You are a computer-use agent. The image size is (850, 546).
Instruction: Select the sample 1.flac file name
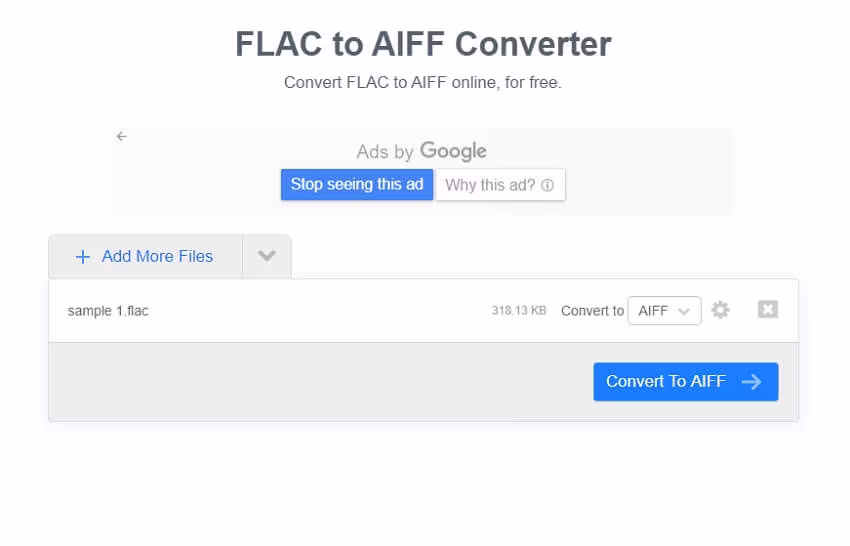tap(108, 311)
